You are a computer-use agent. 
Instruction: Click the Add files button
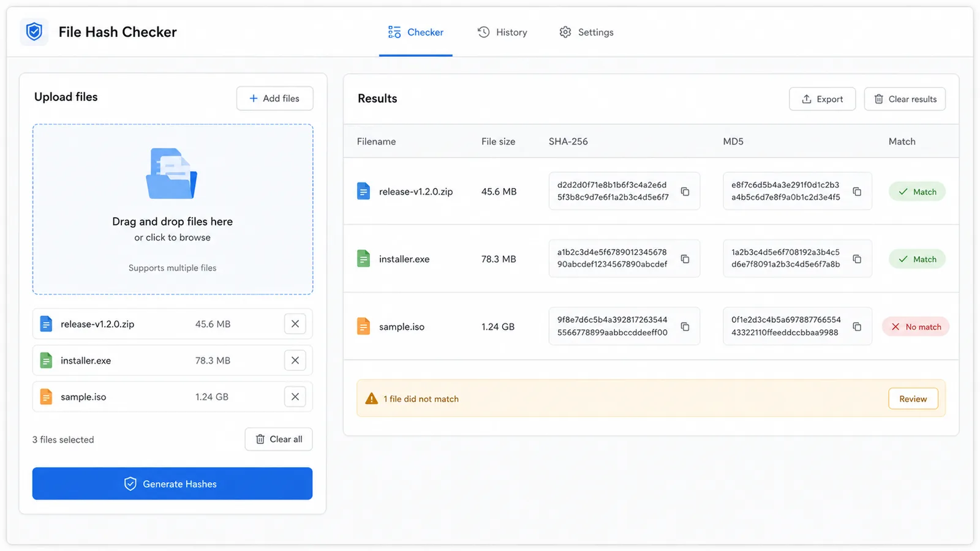pos(274,99)
